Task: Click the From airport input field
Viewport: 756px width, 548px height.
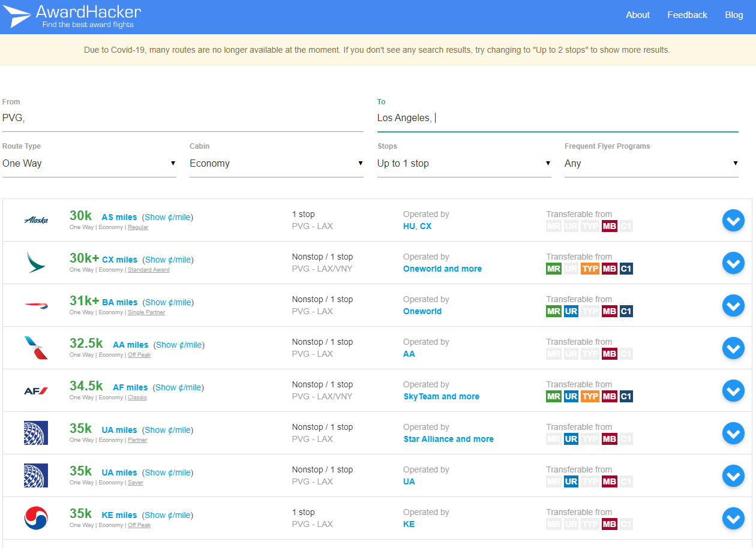Action: 183,118
